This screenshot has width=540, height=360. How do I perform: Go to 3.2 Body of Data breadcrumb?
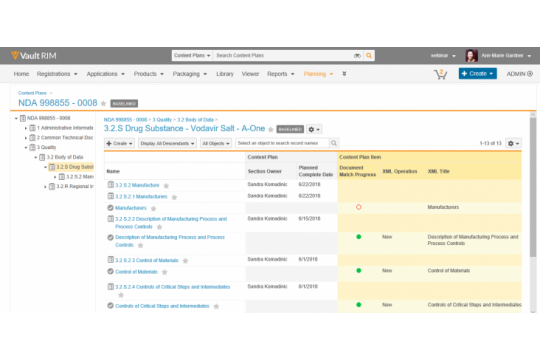pyautogui.click(x=195, y=120)
